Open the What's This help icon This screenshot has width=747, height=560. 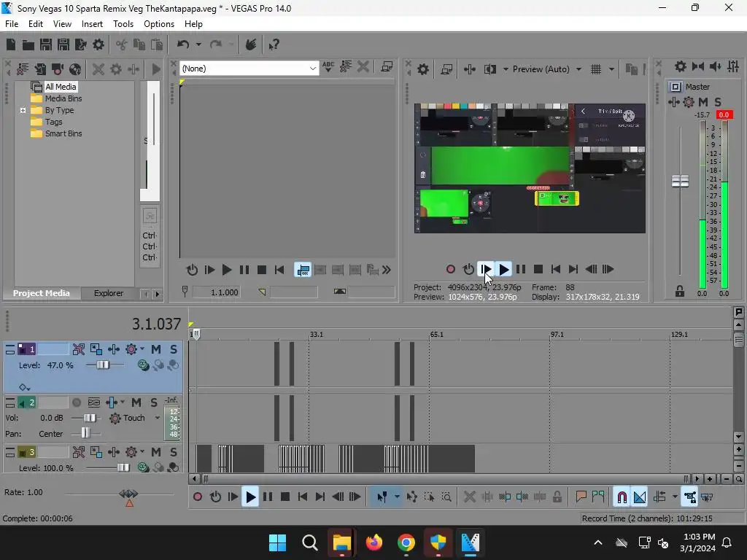(x=274, y=44)
